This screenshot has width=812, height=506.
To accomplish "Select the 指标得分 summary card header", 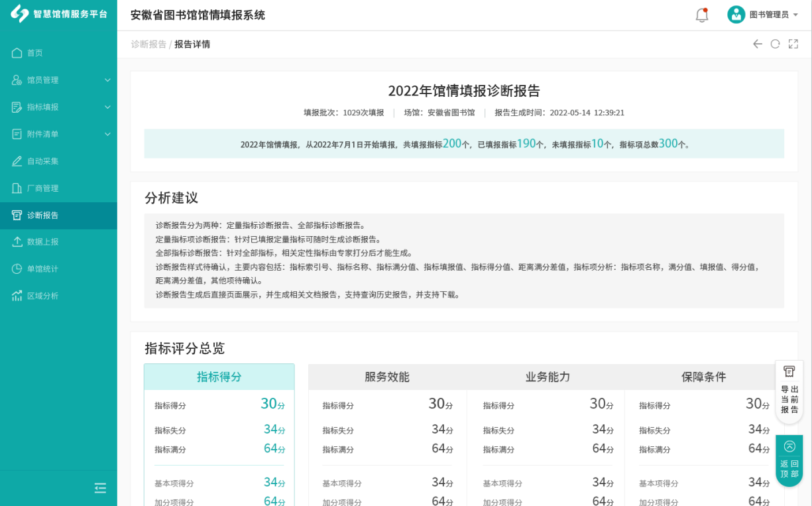I will click(219, 377).
